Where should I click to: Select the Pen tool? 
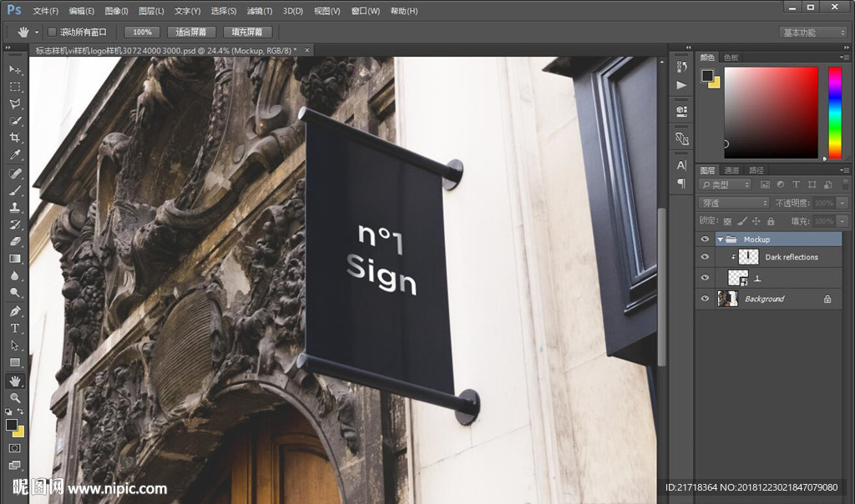15,312
